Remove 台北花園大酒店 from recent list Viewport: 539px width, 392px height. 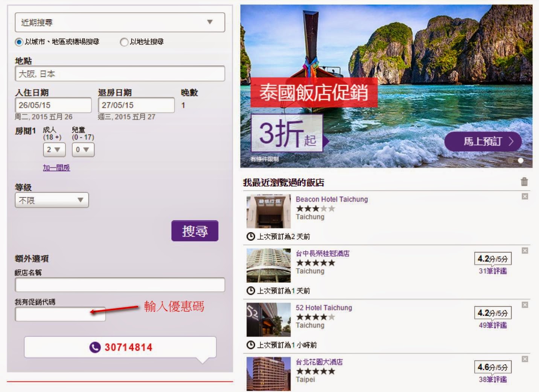click(x=525, y=359)
